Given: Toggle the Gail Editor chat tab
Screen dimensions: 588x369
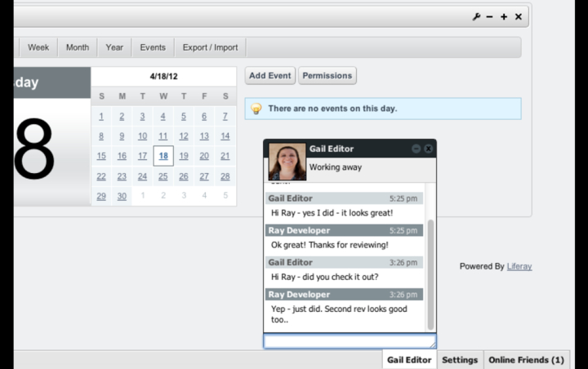Looking at the screenshot, I should 408,360.
